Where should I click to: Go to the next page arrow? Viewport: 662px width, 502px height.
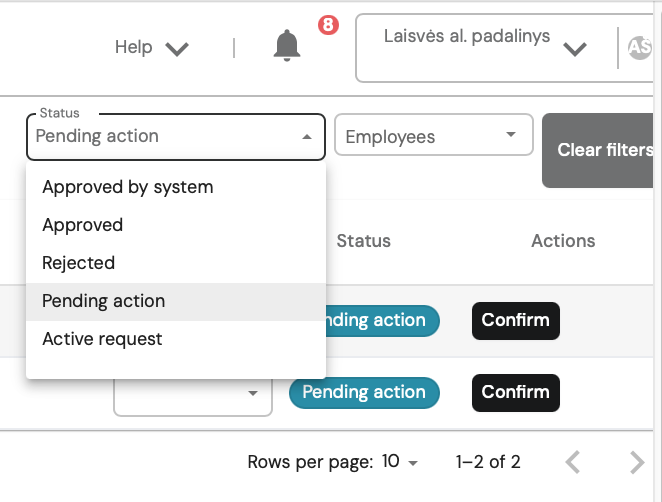(x=637, y=462)
